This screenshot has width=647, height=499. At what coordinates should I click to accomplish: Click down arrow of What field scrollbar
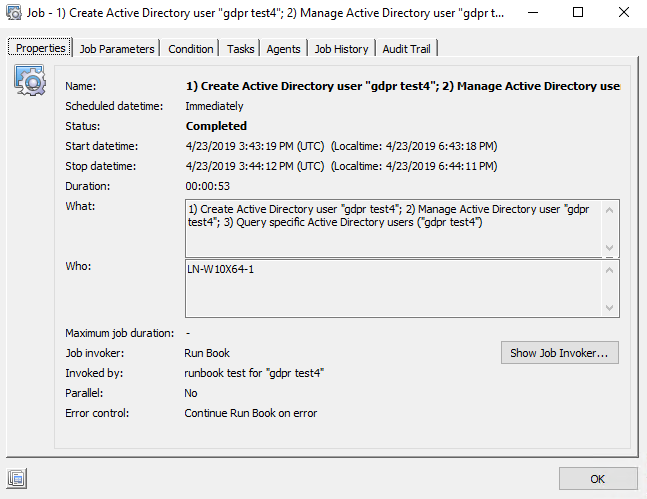pos(610,248)
